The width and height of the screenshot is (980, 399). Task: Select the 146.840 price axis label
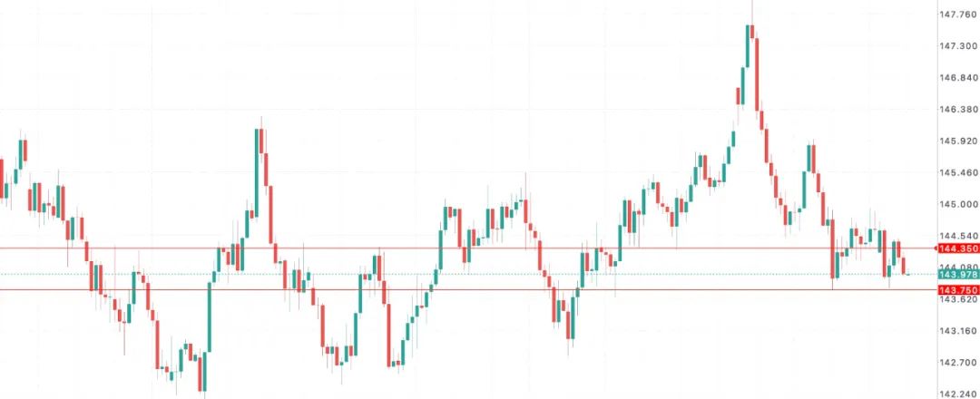(958, 78)
